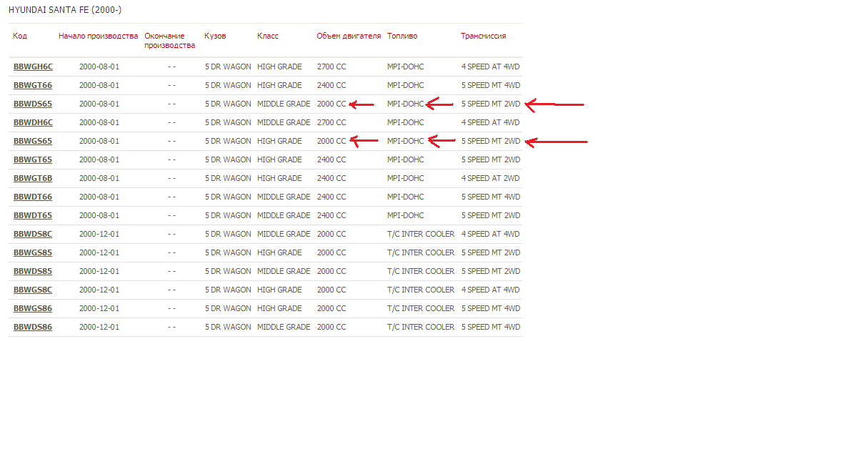Open the BBWGH6C code link
The height and width of the screenshot is (467, 868).
coord(33,67)
